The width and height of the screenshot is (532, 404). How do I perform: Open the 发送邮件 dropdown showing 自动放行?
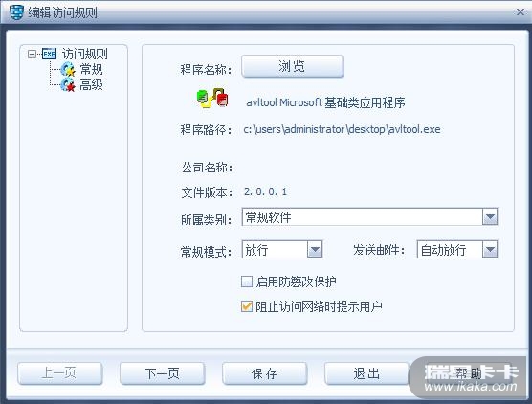(x=490, y=250)
